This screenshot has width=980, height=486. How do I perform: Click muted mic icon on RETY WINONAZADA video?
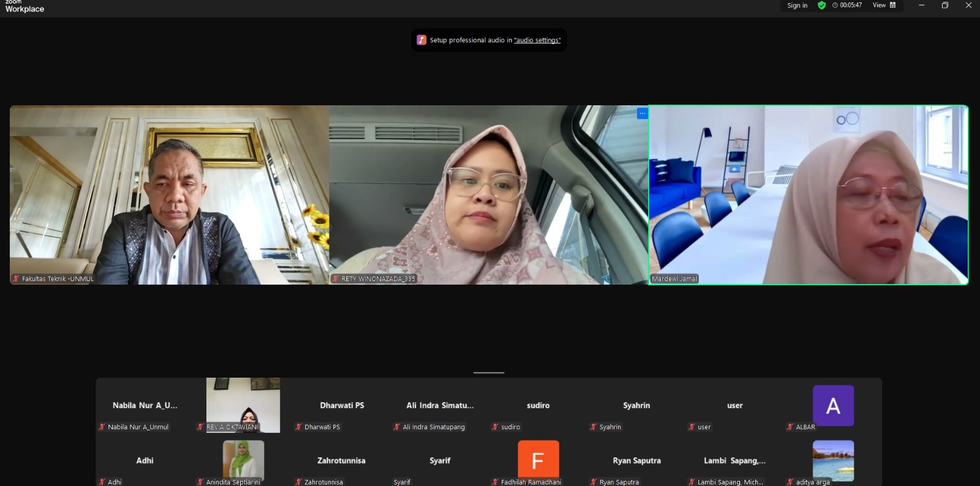pos(336,279)
